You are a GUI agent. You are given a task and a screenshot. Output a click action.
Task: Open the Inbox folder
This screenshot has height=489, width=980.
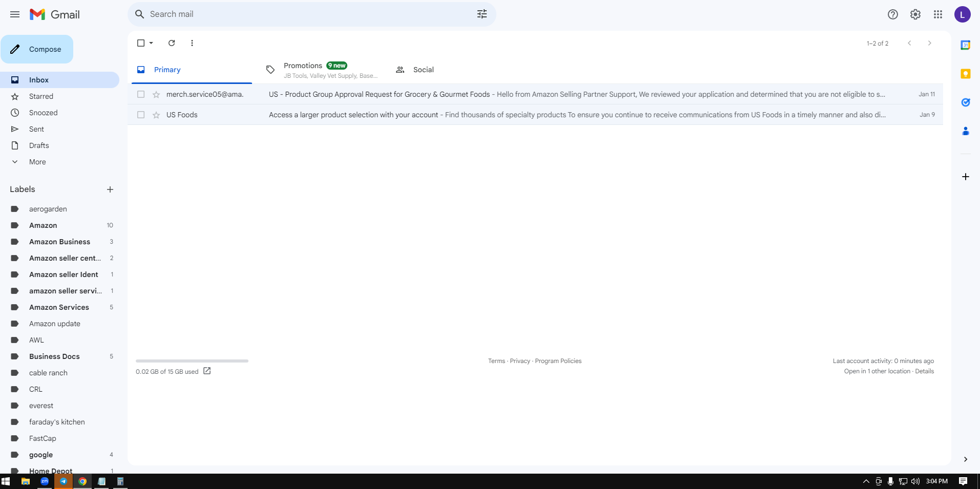click(x=59, y=80)
